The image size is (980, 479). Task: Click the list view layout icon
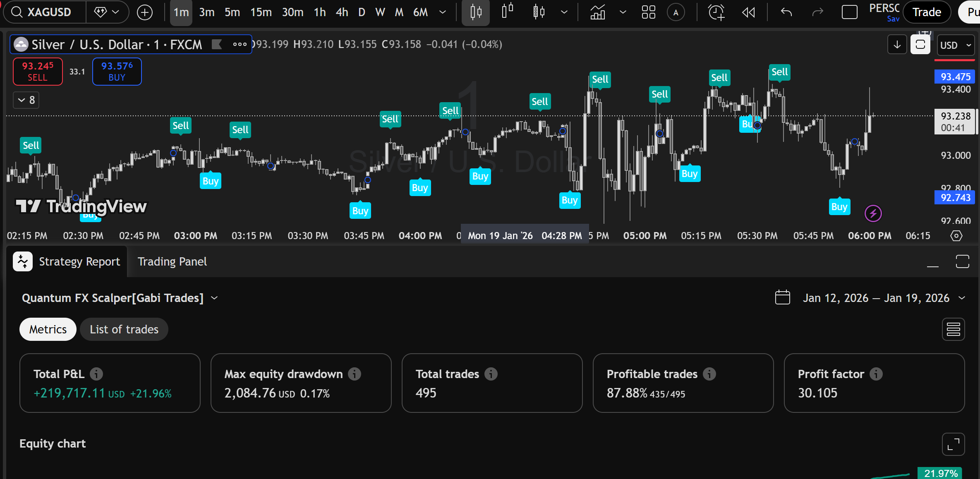pos(954,329)
